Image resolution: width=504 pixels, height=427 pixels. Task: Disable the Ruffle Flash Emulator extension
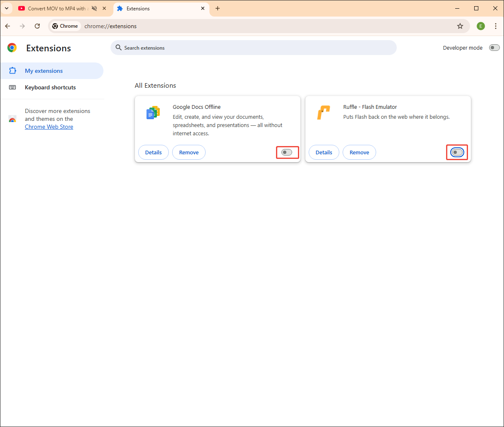pos(457,152)
